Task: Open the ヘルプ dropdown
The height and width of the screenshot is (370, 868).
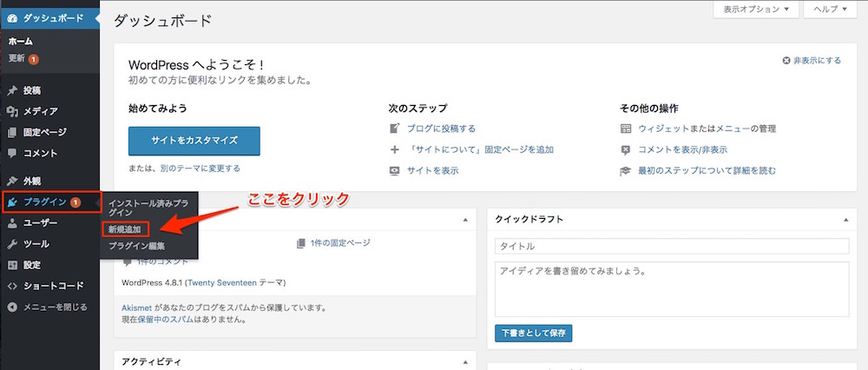Action: point(830,10)
